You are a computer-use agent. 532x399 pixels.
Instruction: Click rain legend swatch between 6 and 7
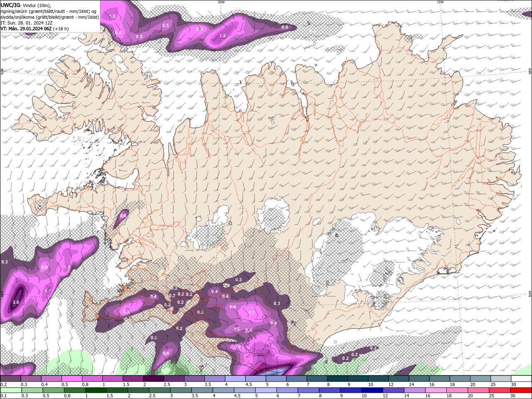pos(287,390)
